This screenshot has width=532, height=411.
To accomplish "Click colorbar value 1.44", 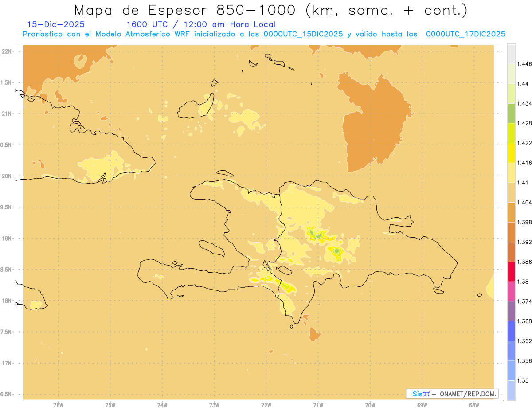I will click(x=524, y=83).
